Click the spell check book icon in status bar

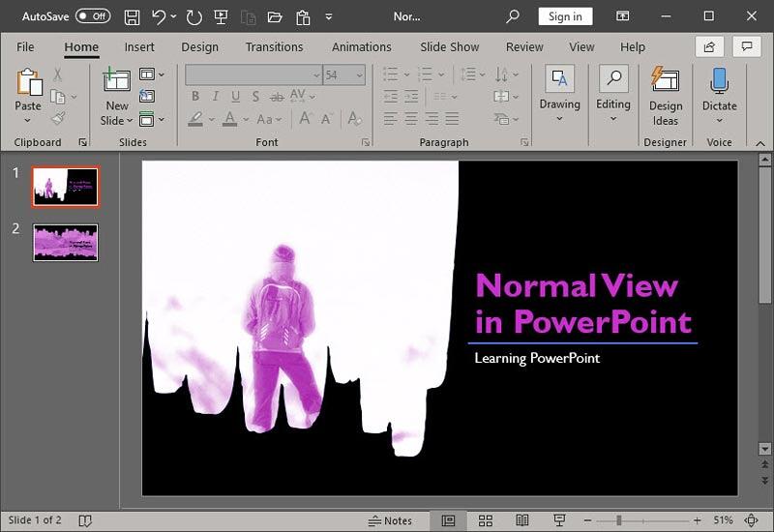pos(85,520)
